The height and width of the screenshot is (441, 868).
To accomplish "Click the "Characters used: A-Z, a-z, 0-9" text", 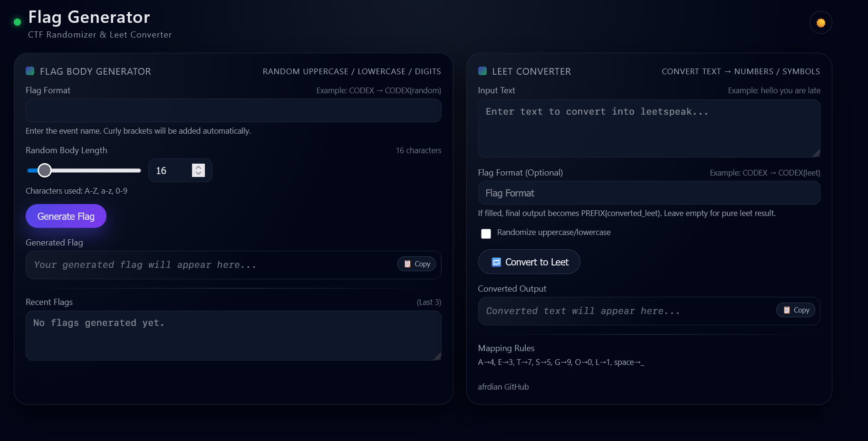I will pos(77,191).
